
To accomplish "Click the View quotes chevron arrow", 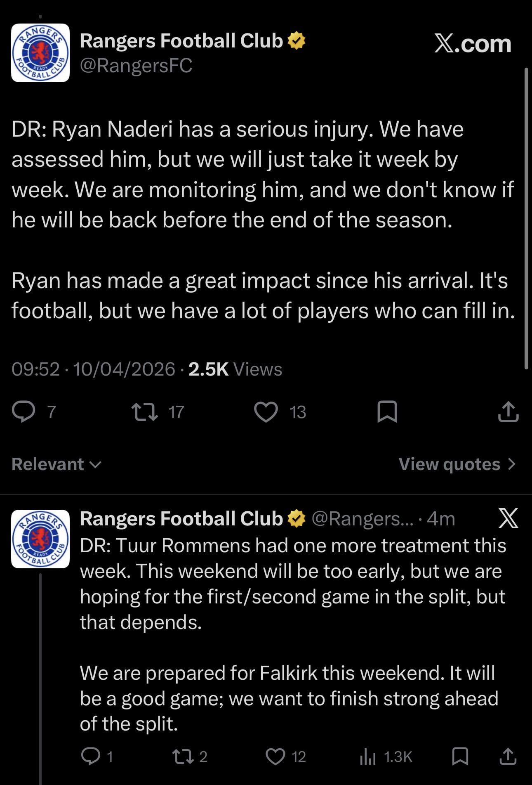I will click(512, 464).
